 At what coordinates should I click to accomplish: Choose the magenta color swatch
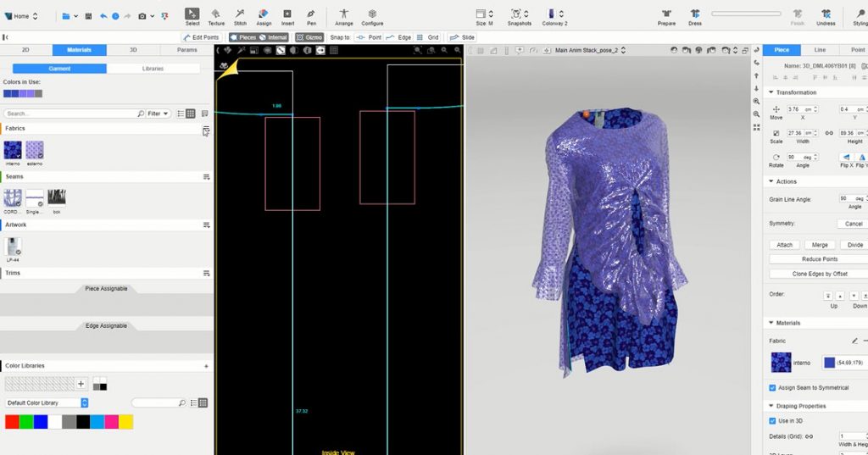(111, 422)
